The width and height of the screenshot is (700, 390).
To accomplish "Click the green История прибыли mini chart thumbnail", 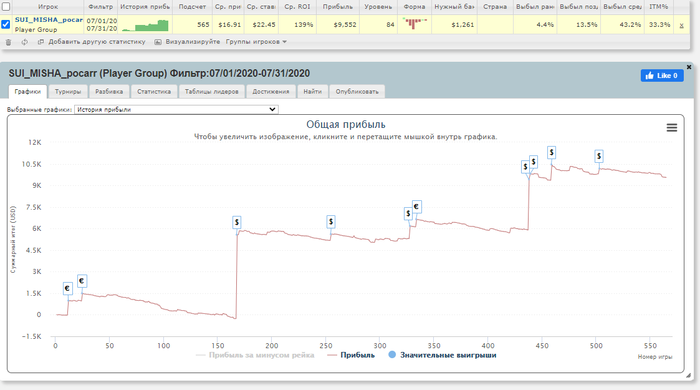I will click(146, 25).
